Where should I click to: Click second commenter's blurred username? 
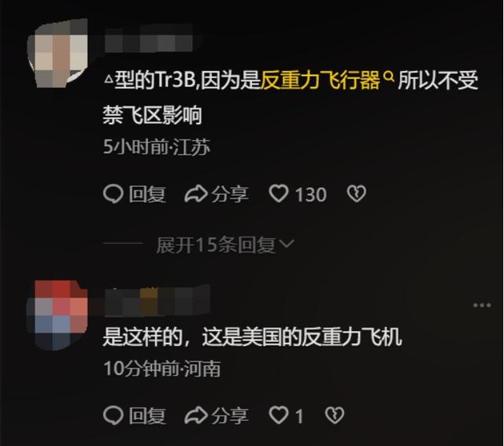point(158,300)
